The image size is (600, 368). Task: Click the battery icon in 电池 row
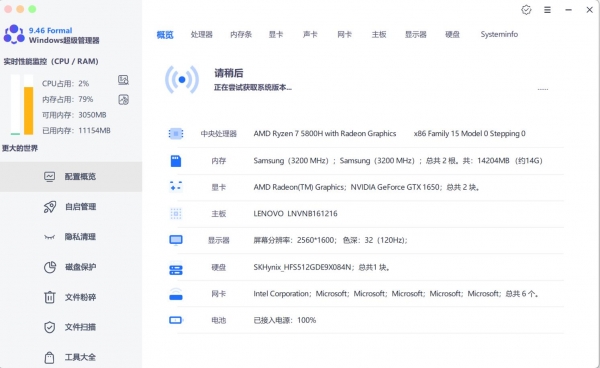pyautogui.click(x=176, y=320)
